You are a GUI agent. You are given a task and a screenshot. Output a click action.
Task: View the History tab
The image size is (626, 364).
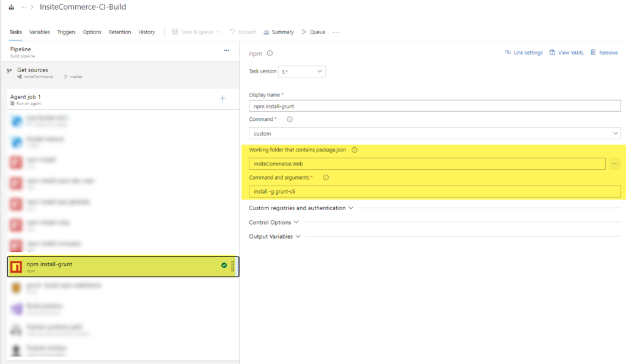coord(147,32)
